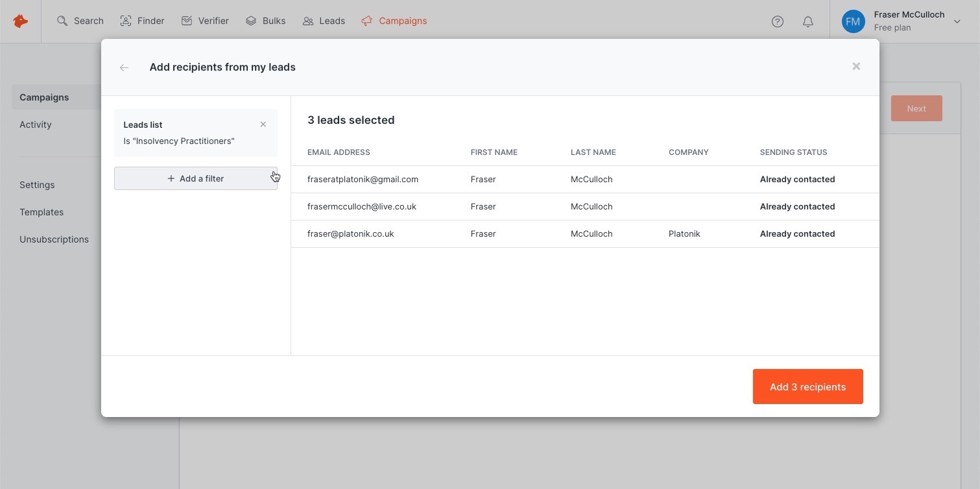
Task: Open the Leads page
Action: coord(324,21)
